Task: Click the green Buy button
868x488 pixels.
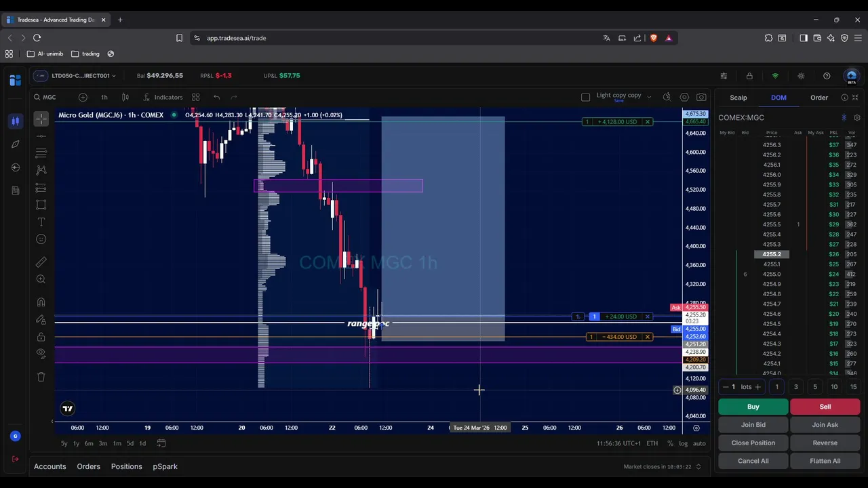Action: (753, 407)
